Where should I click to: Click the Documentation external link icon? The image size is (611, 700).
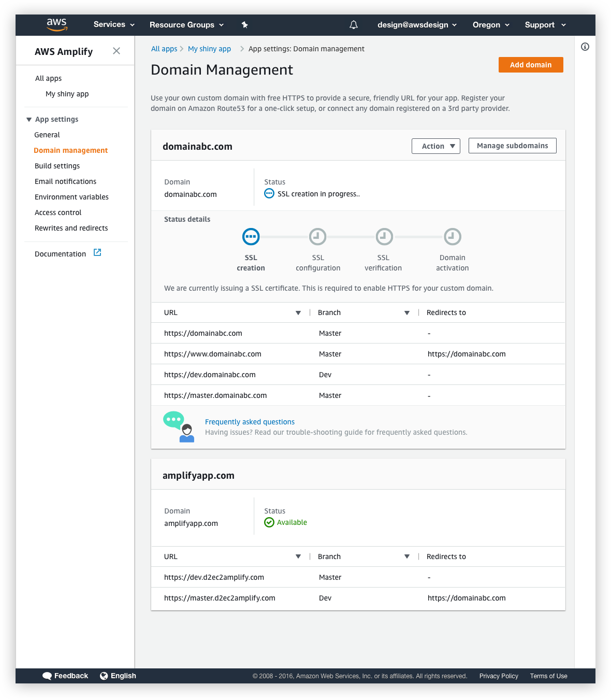tap(97, 252)
